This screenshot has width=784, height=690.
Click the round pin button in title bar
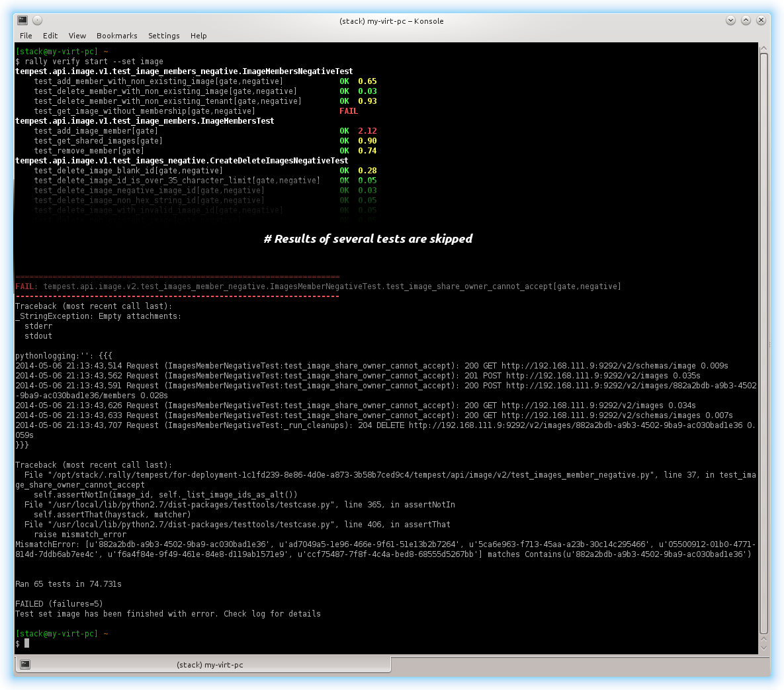click(x=38, y=20)
